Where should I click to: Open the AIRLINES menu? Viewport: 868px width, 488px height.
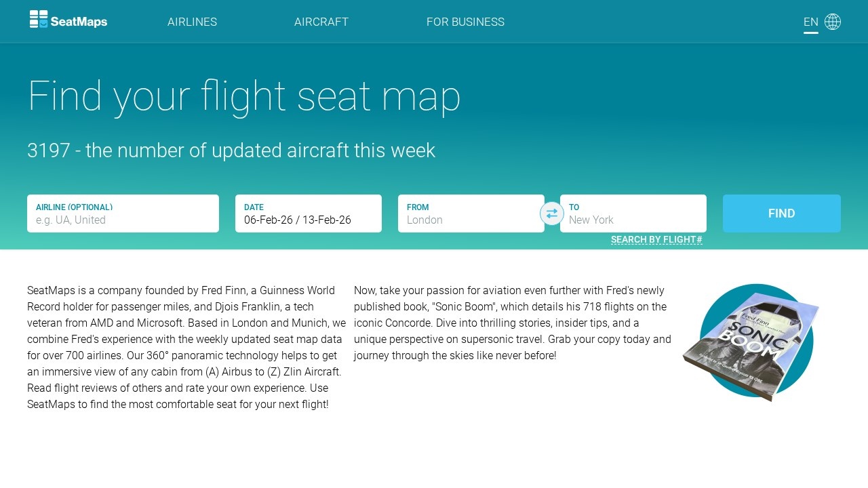(x=192, y=22)
